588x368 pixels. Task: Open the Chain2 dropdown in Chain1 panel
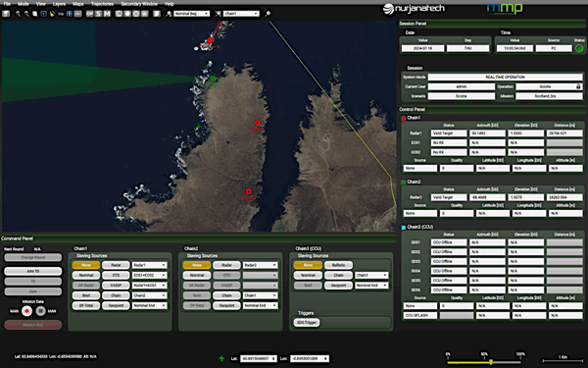(x=149, y=295)
